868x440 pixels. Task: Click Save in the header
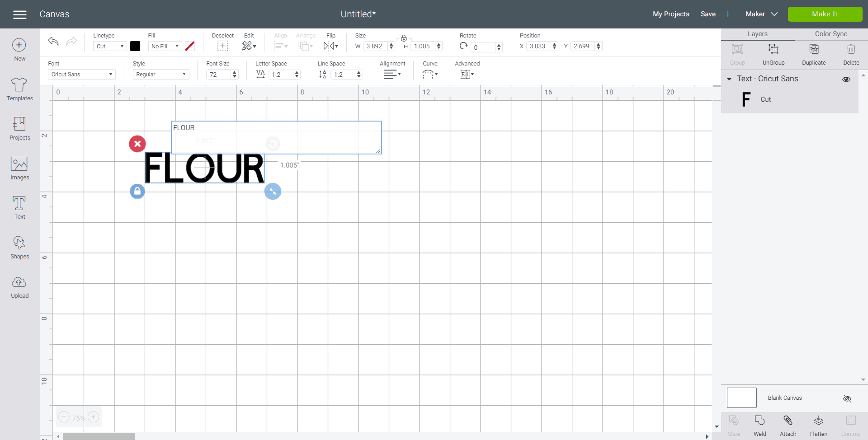pyautogui.click(x=708, y=14)
